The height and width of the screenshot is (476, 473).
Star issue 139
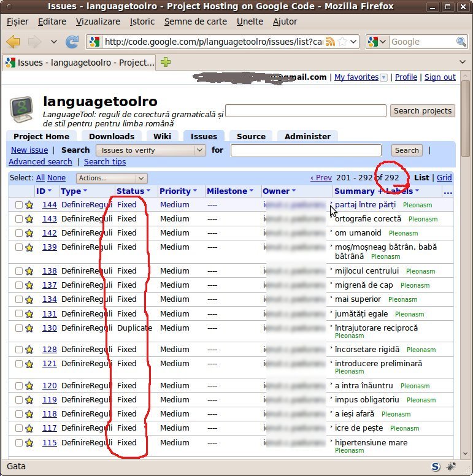pyautogui.click(x=29, y=247)
